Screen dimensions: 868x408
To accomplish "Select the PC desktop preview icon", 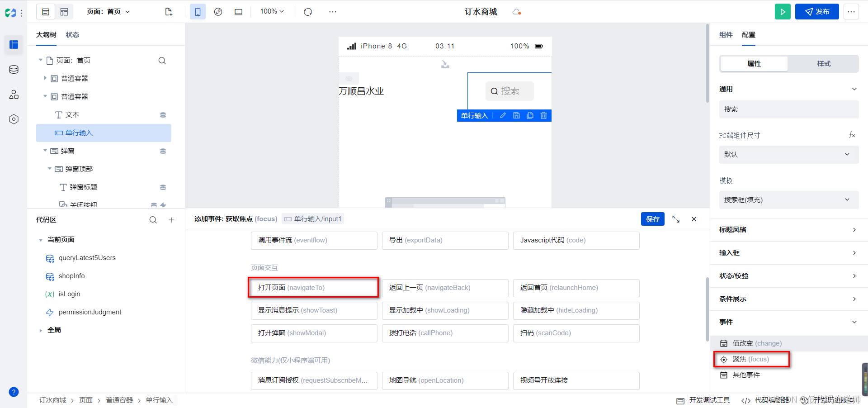I will pos(238,12).
